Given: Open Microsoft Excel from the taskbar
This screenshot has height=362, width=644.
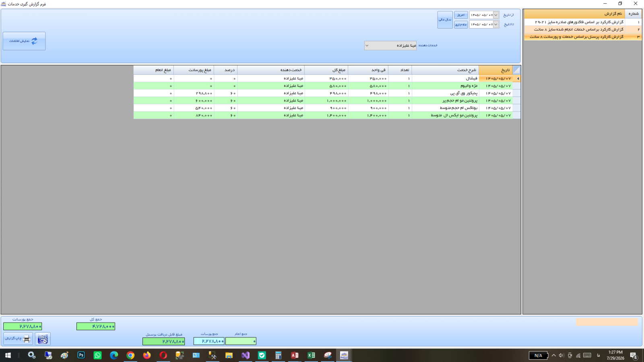Looking at the screenshot, I should (x=311, y=355).
